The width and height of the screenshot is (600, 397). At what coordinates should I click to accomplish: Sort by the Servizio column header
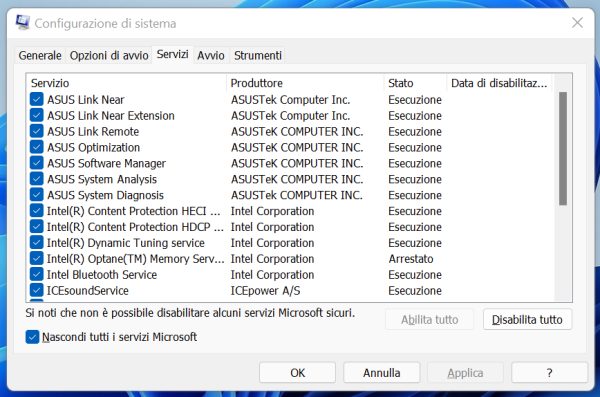pos(126,83)
